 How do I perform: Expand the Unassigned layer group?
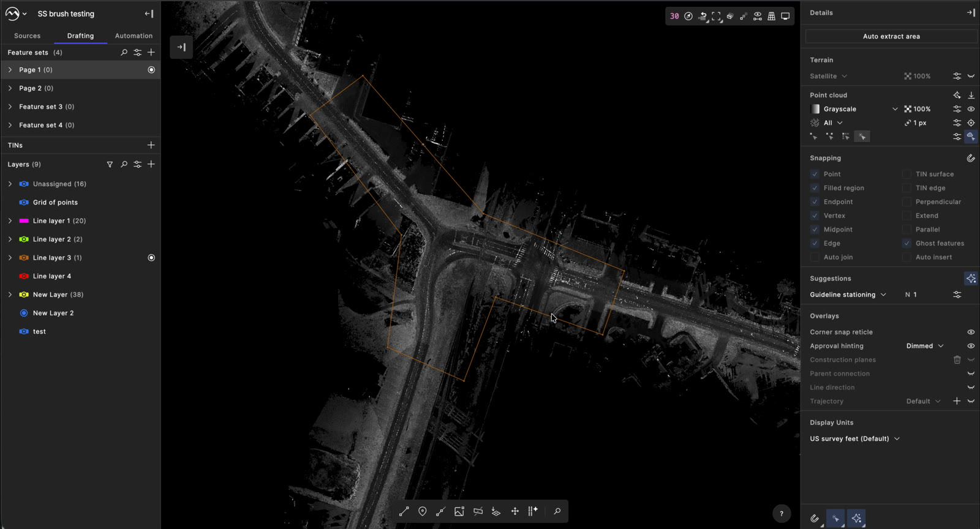tap(10, 184)
